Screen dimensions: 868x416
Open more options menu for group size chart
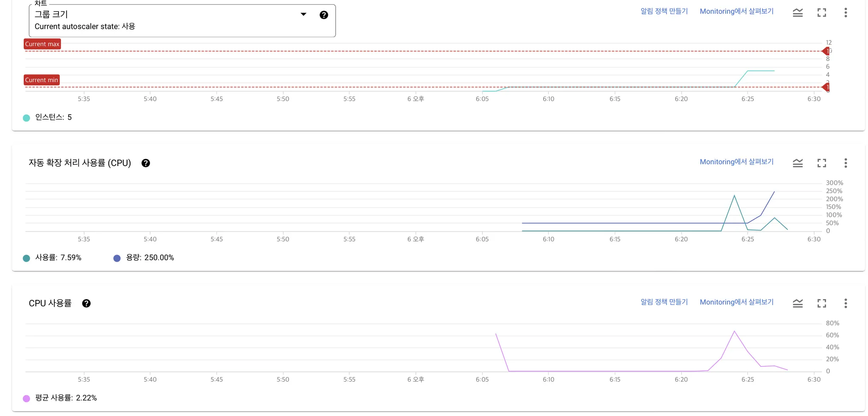tap(846, 13)
